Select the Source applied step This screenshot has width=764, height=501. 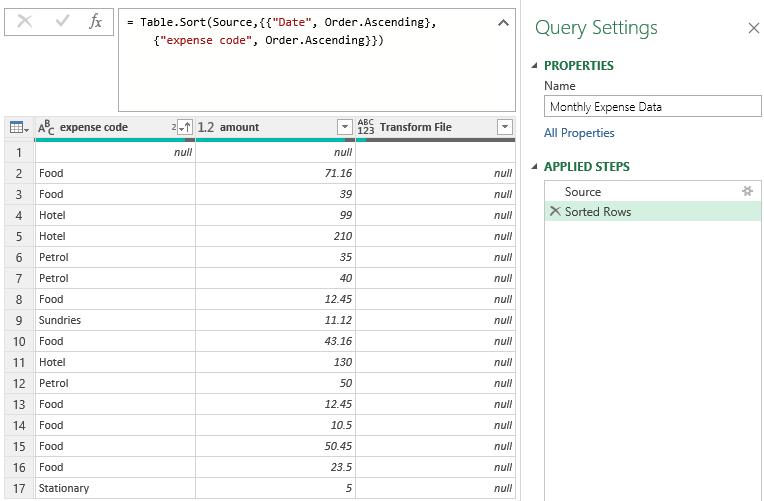(x=652, y=192)
